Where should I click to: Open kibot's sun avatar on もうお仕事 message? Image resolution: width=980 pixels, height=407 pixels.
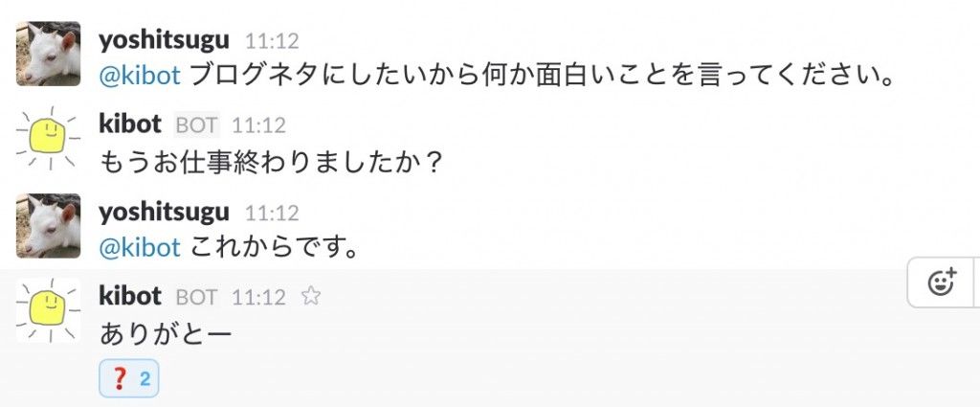click(x=48, y=139)
